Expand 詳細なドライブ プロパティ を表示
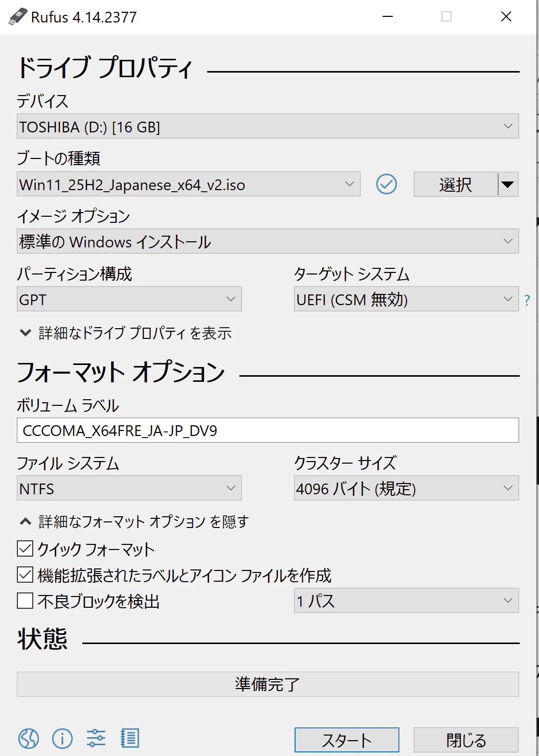This screenshot has height=756, width=539. point(126,333)
